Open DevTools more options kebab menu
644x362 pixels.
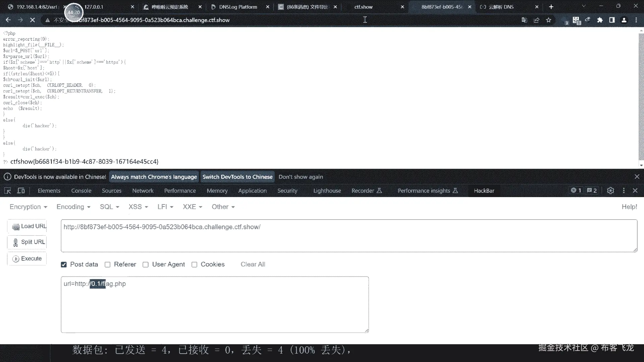coord(624,190)
